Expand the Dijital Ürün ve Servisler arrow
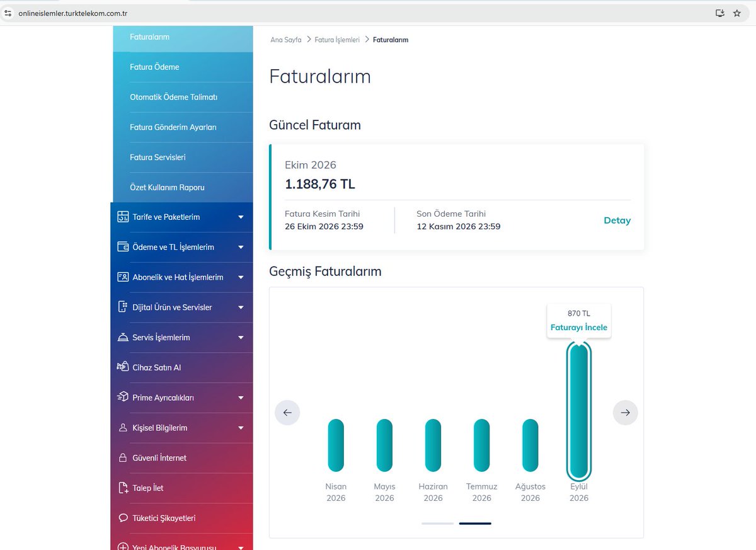Screen dimensions: 756x550 click(x=241, y=307)
